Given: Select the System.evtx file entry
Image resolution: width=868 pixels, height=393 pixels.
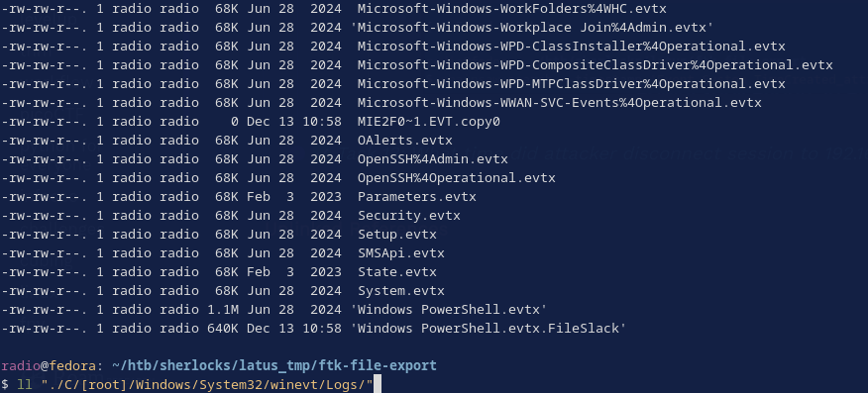Looking at the screenshot, I should (400, 291).
